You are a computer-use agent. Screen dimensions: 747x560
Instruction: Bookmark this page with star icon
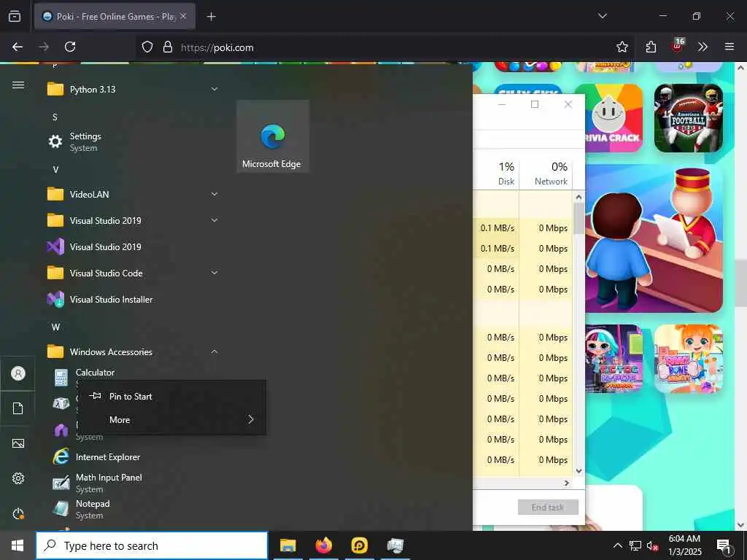622,47
